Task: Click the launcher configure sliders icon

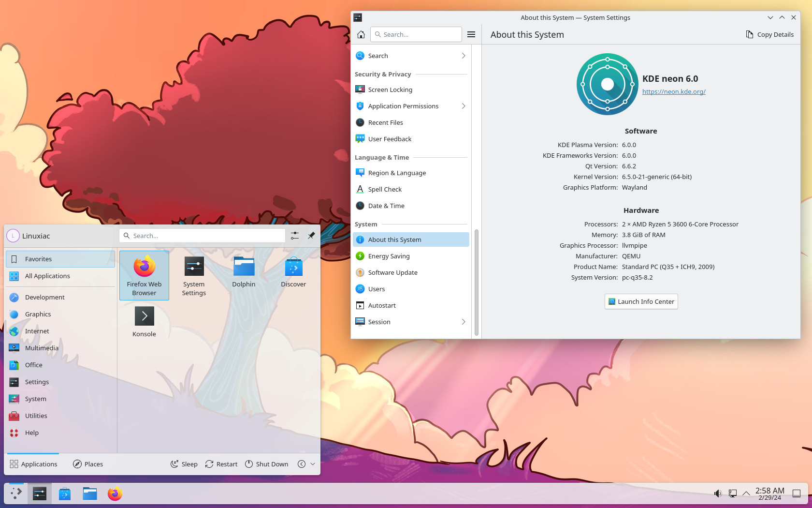Action: coord(295,236)
